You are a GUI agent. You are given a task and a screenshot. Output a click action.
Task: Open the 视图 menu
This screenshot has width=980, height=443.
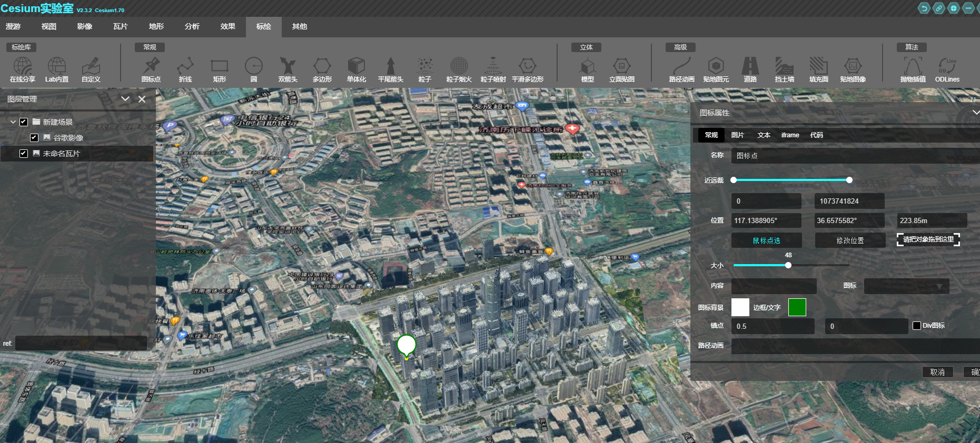(49, 26)
